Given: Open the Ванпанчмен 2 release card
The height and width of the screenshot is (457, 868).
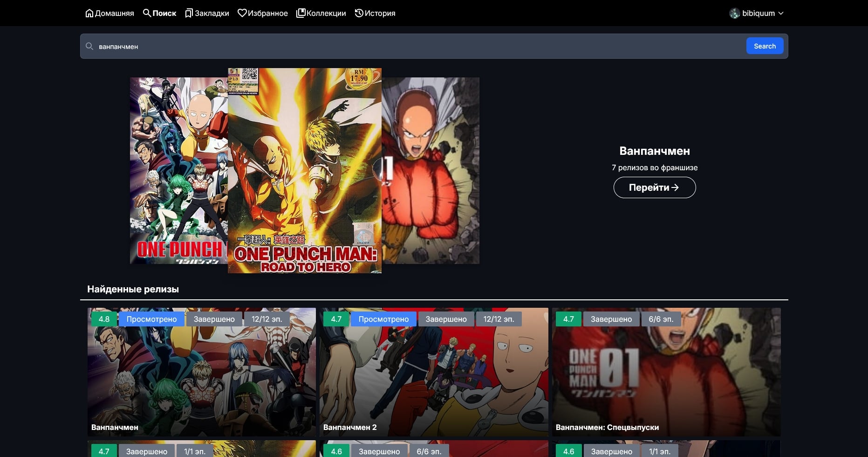Looking at the screenshot, I should coord(434,372).
